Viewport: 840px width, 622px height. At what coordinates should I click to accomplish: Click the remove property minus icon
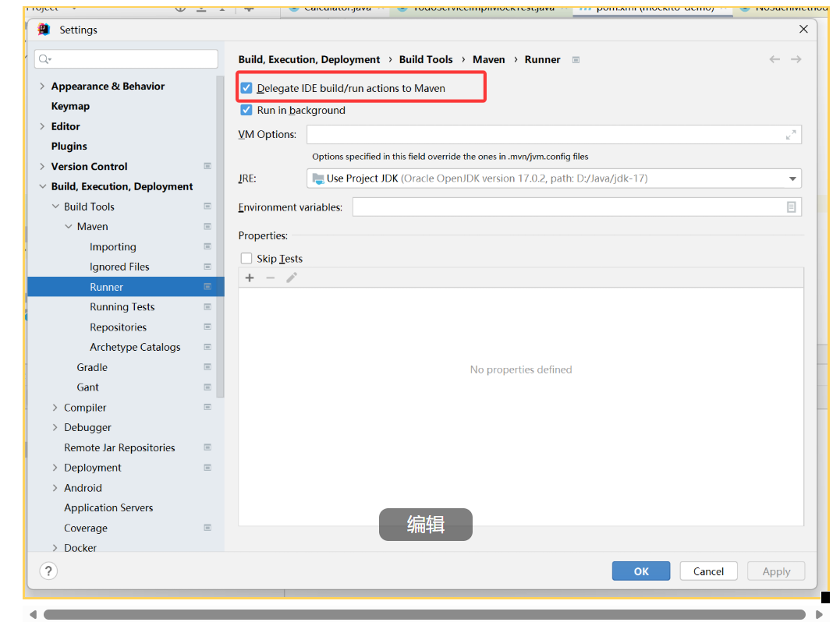tap(271, 277)
